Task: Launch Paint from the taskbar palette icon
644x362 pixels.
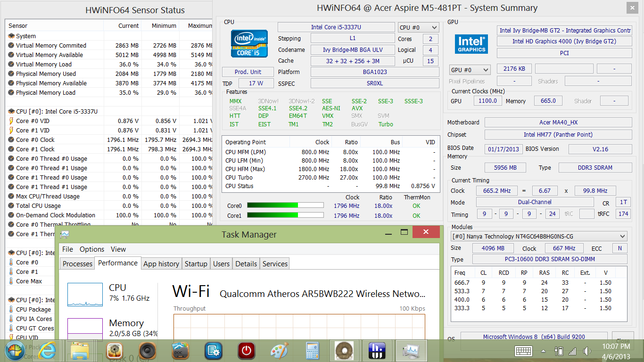Action: point(280,351)
